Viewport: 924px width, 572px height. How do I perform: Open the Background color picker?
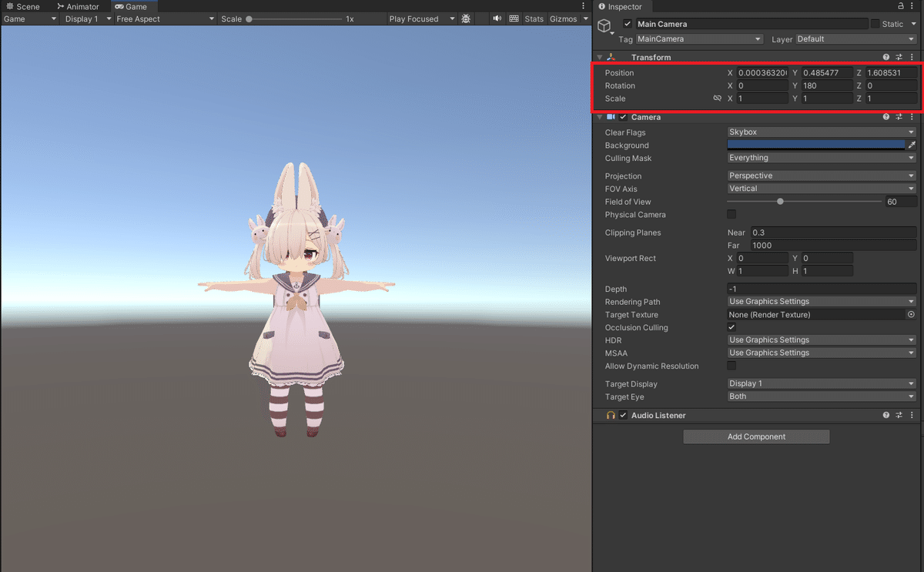816,145
